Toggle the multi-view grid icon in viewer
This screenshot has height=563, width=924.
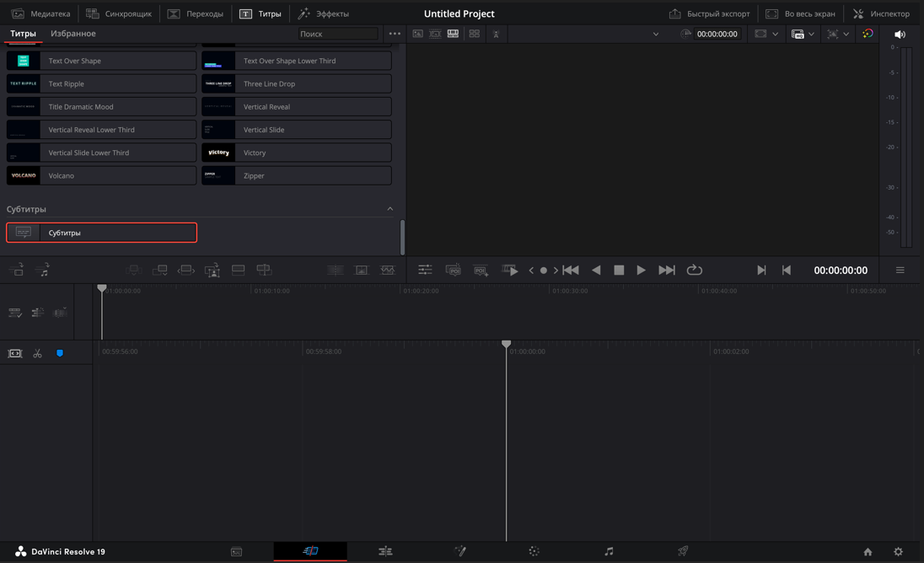(475, 34)
